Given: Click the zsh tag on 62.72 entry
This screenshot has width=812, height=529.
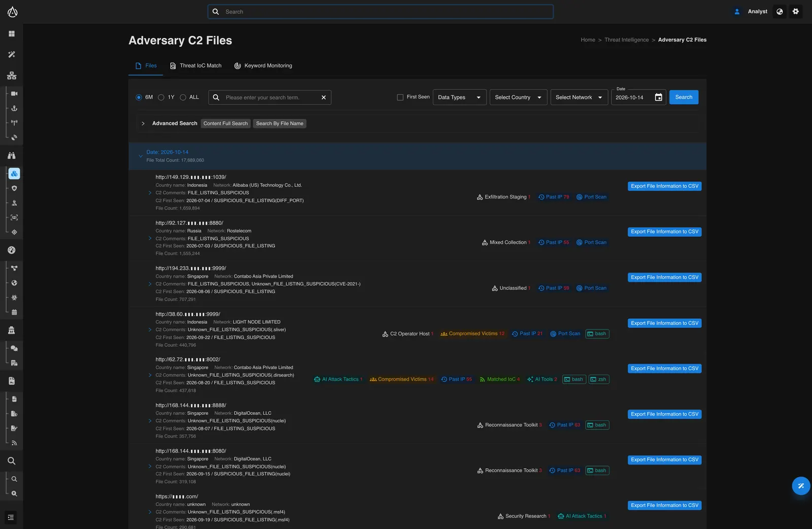Looking at the screenshot, I should point(599,379).
